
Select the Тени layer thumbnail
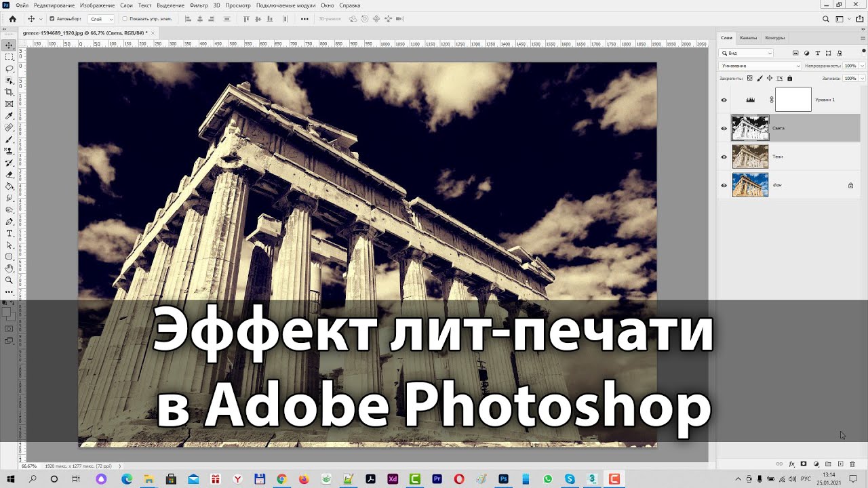coord(750,157)
